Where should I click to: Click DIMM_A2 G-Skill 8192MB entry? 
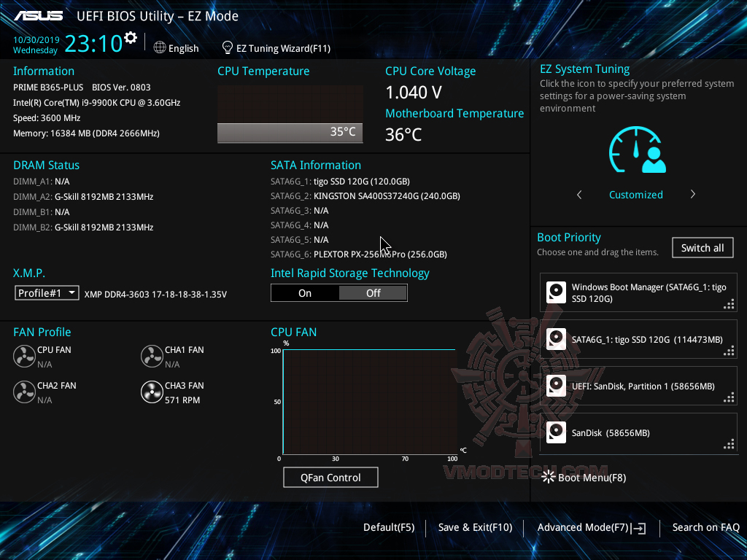tap(83, 197)
